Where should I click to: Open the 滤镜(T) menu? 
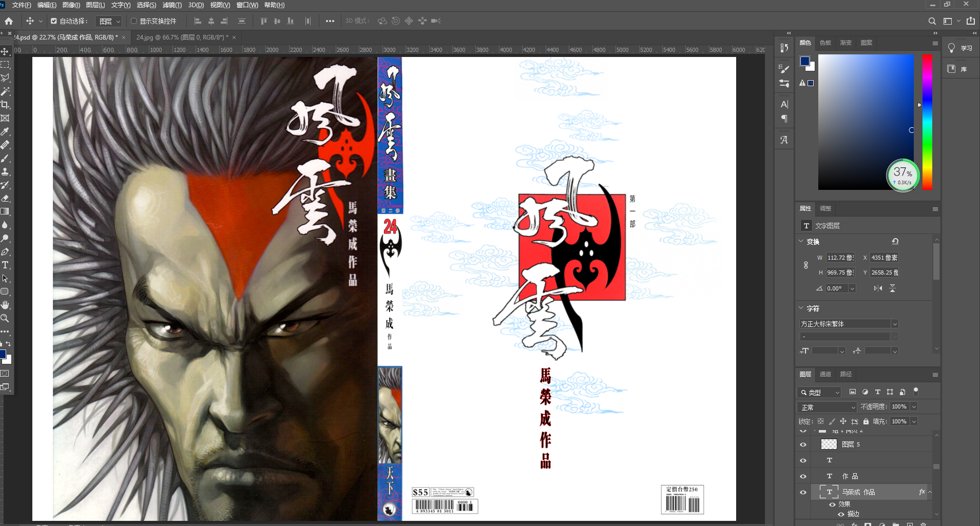[172, 5]
